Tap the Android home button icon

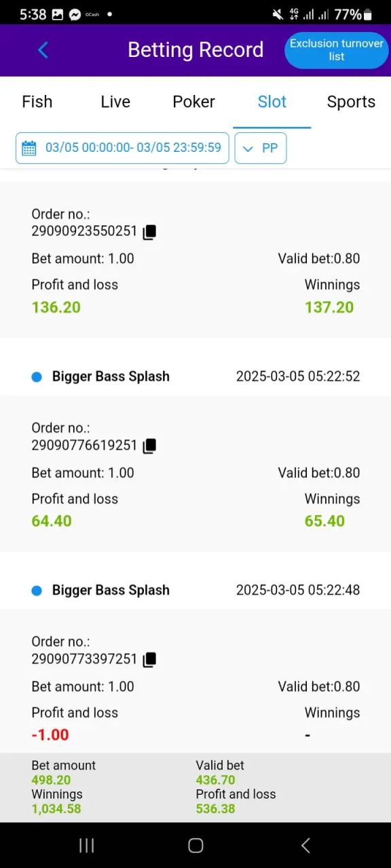[x=195, y=845]
